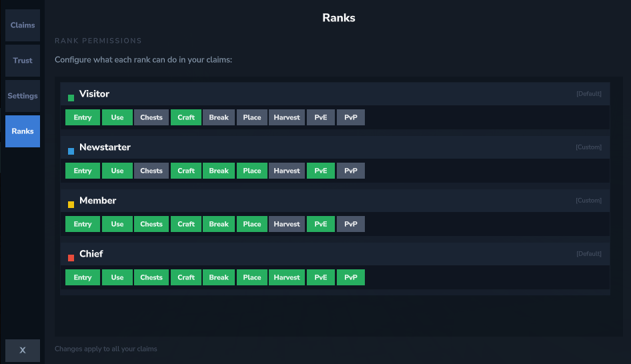Screen dimensions: 631x364
Task: Disable Break permission for Member
Action: click(x=219, y=224)
